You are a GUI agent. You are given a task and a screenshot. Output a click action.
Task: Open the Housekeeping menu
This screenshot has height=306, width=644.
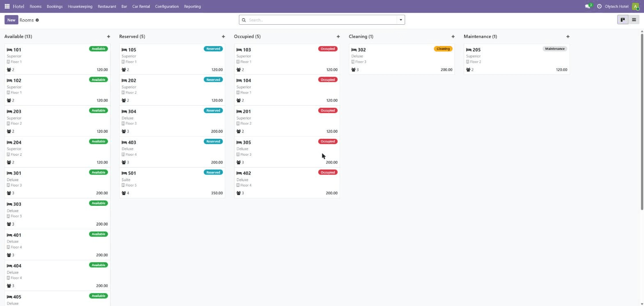click(80, 7)
